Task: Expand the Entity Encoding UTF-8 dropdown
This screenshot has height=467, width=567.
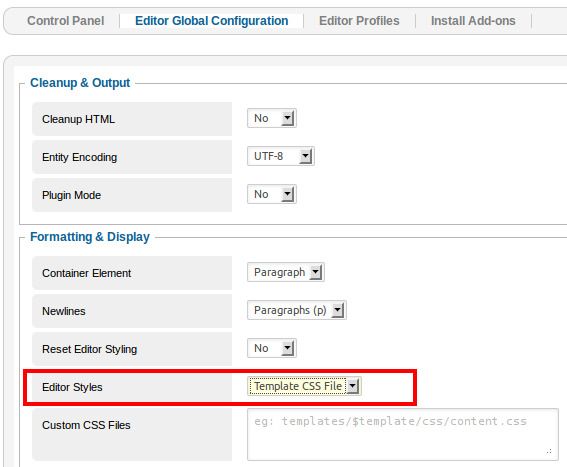Action: point(281,156)
